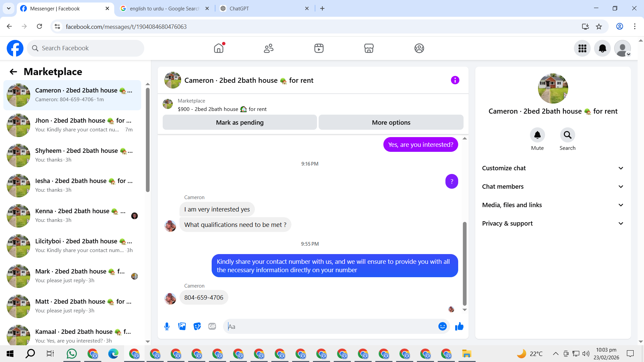Open the Facebook Marketplace nav icon
This screenshot has height=362, width=644.
point(369,48)
